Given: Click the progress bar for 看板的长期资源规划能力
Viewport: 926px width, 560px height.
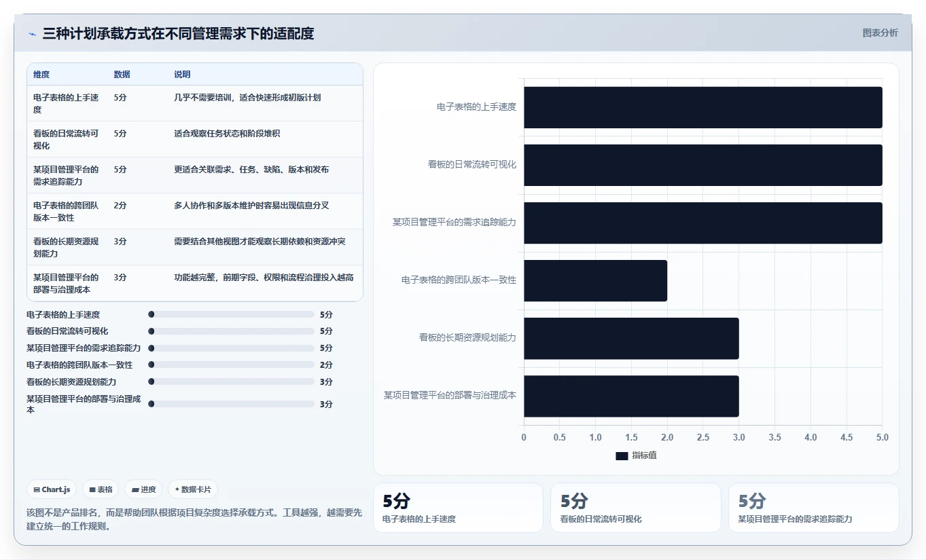Looking at the screenshot, I should click(231, 382).
